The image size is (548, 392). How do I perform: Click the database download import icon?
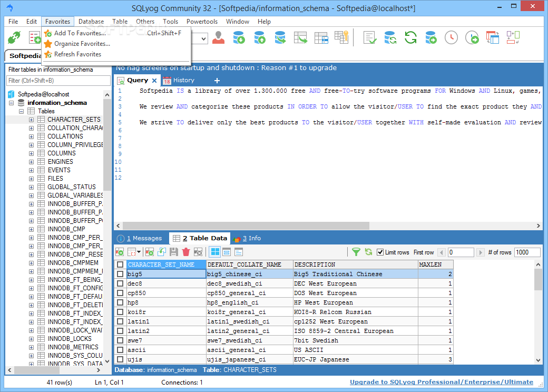239,37
